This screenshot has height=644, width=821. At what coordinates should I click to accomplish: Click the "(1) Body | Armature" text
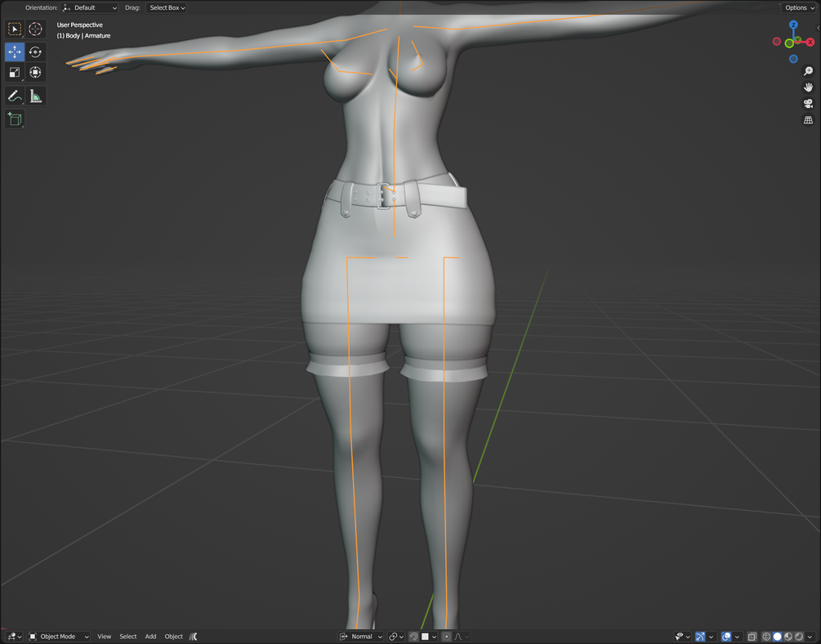point(84,36)
